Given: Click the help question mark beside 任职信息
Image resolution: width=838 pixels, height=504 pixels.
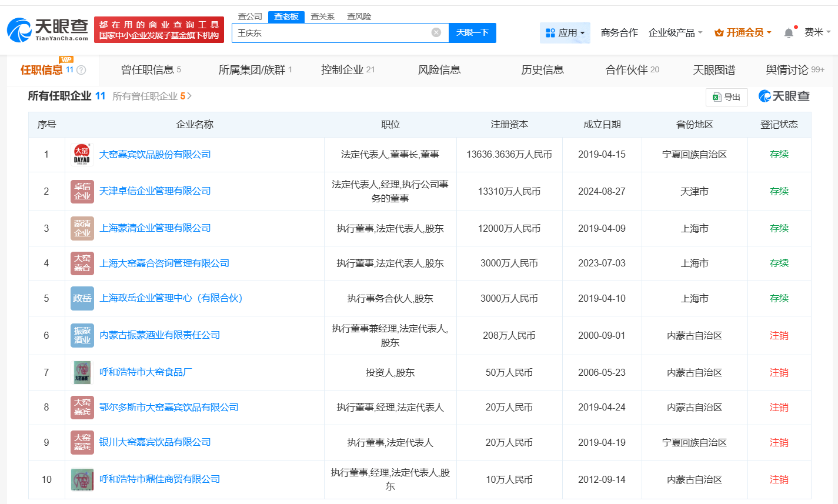Looking at the screenshot, I should click(x=81, y=70).
